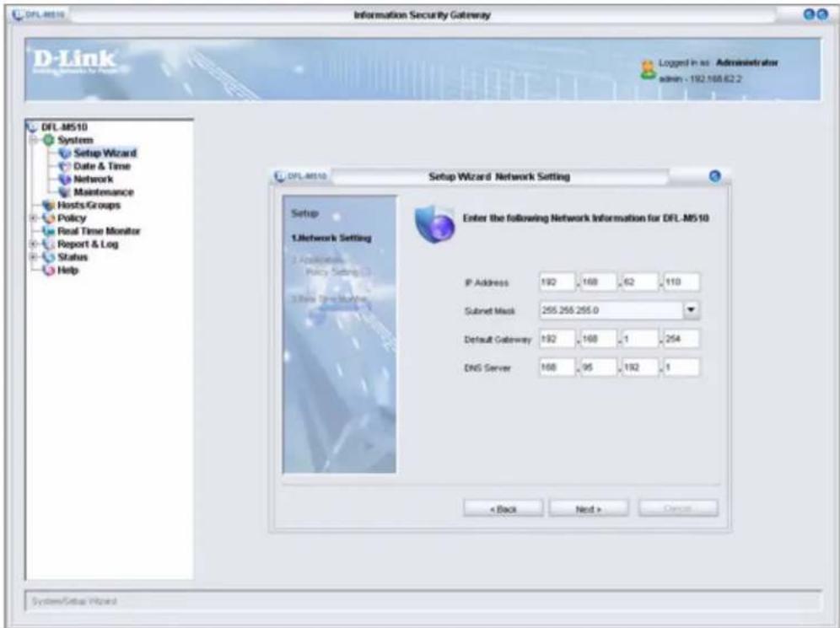Screen dimensions: 840x628
Task: Expand the Policy tree node
Action: (35, 217)
